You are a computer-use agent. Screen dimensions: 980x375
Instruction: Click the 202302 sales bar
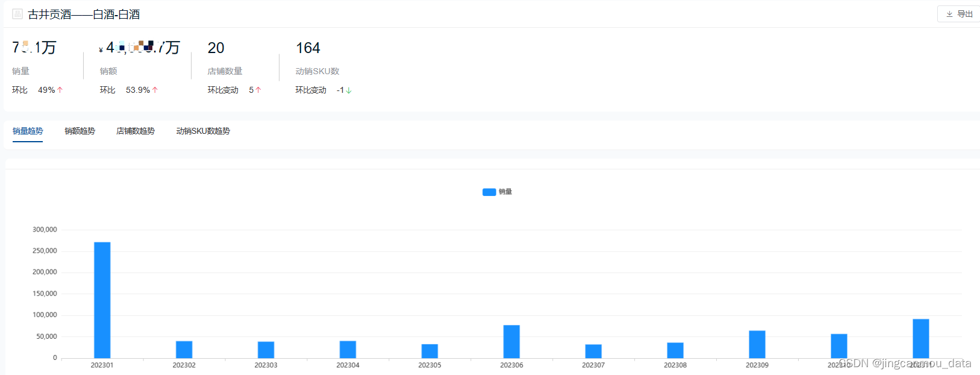184,350
